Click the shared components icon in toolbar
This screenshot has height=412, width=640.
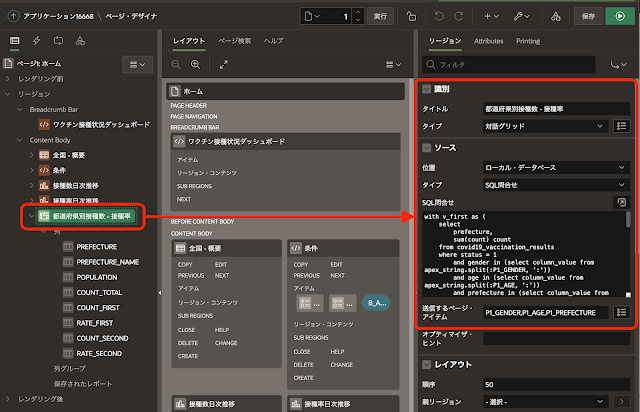(x=556, y=16)
